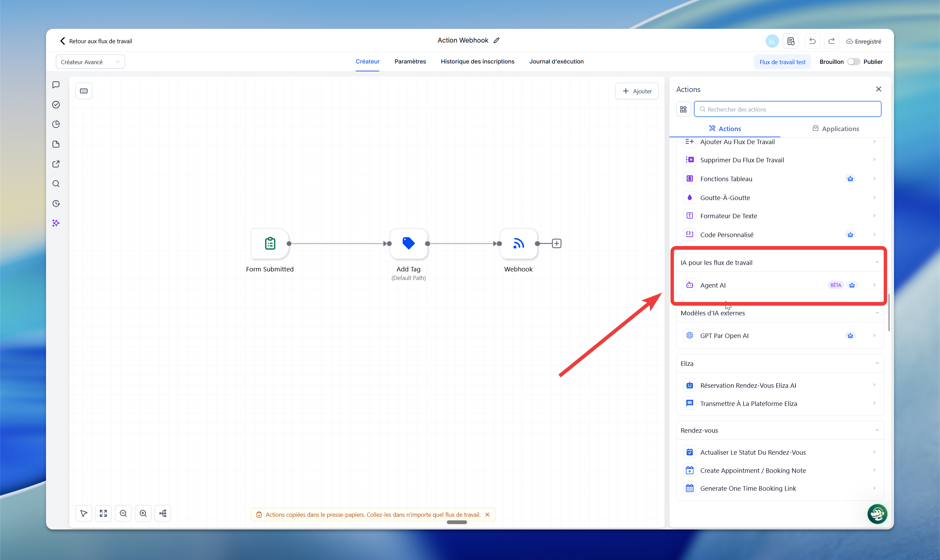The height and width of the screenshot is (560, 940).
Task: Click the undo arrow in header
Action: click(x=812, y=41)
